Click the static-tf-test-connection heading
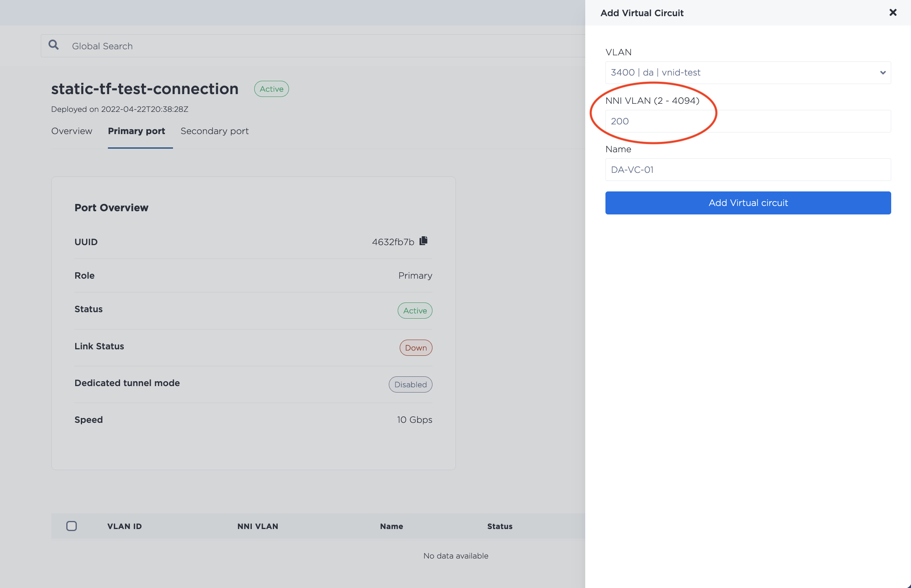The image size is (911, 588). click(145, 89)
